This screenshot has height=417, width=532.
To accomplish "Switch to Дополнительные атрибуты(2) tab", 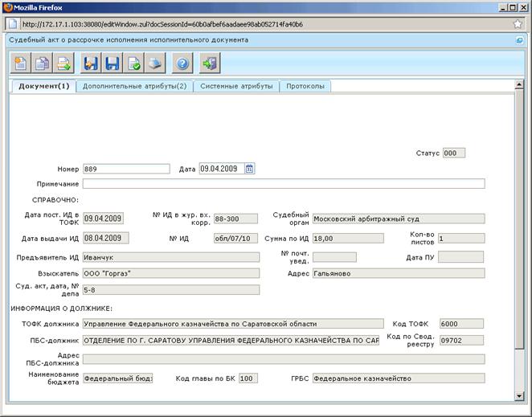I will coord(135,86).
